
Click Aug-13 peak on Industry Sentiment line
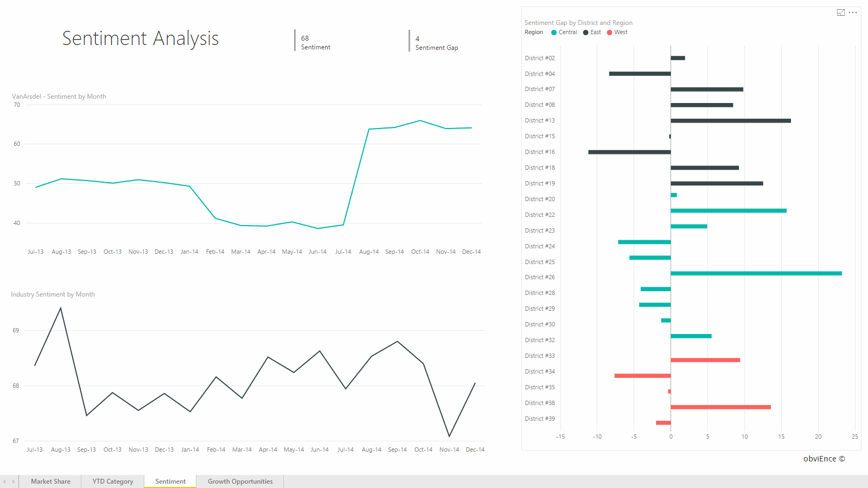point(60,308)
